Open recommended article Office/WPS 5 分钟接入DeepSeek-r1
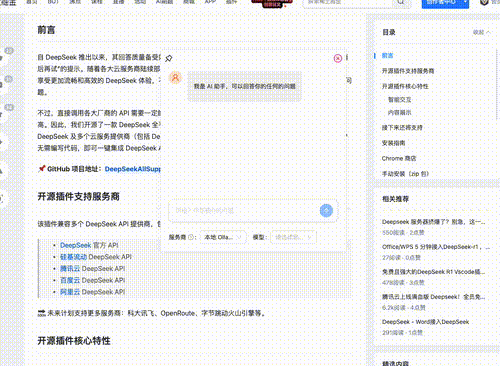Viewport: 500px width, 366px height. tap(436, 247)
